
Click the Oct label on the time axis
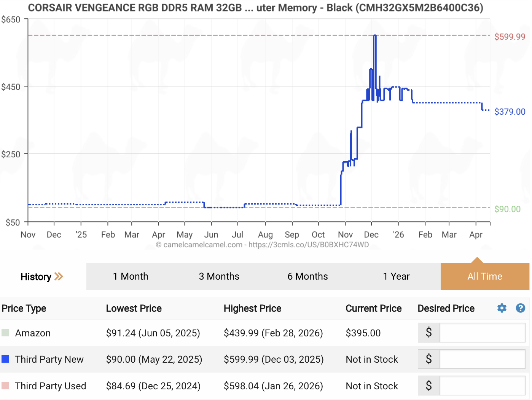[318, 234]
